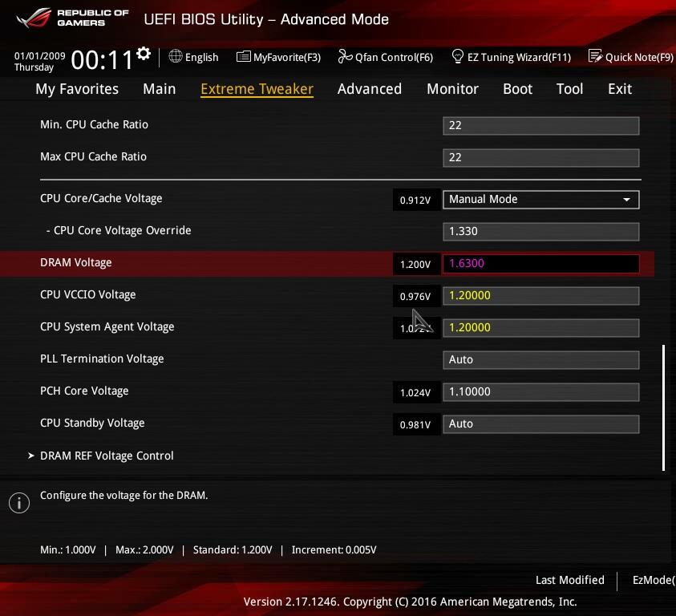Click the 0.981V standby voltage reading

click(x=415, y=425)
